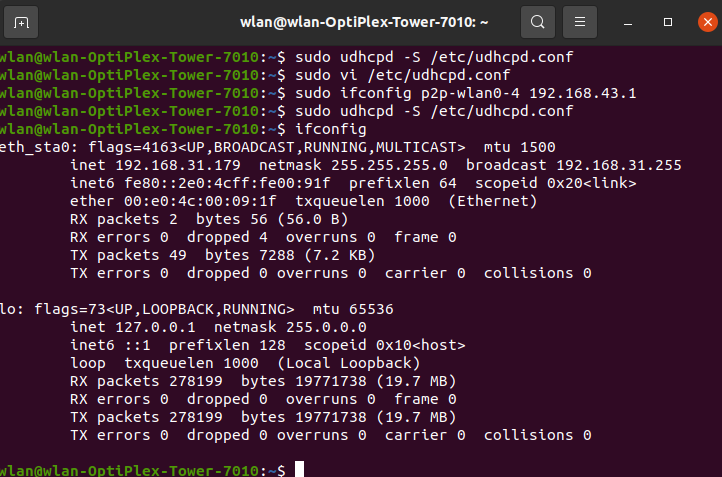The width and height of the screenshot is (722, 477).
Task: Place cursor at the final empty prompt
Action: (299, 469)
